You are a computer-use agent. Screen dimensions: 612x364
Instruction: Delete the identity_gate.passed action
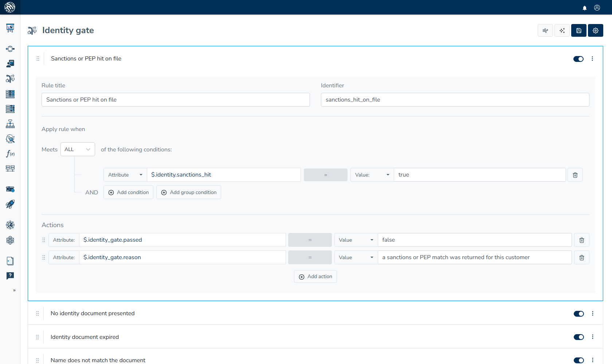(582, 240)
